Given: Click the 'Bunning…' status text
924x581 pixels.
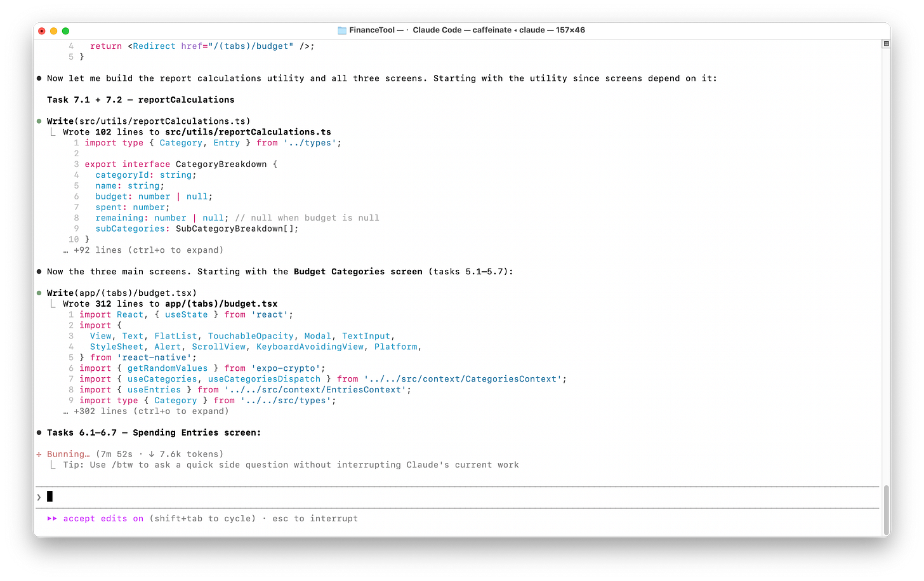Looking at the screenshot, I should pos(69,455).
